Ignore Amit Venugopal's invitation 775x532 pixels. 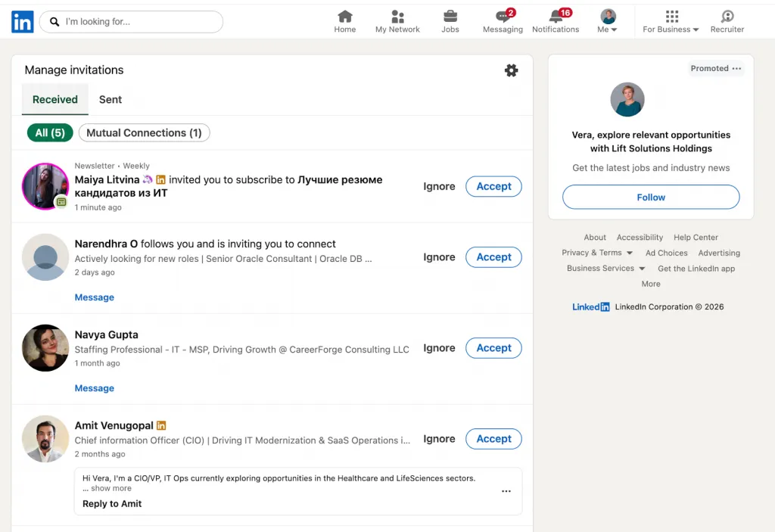coord(439,439)
